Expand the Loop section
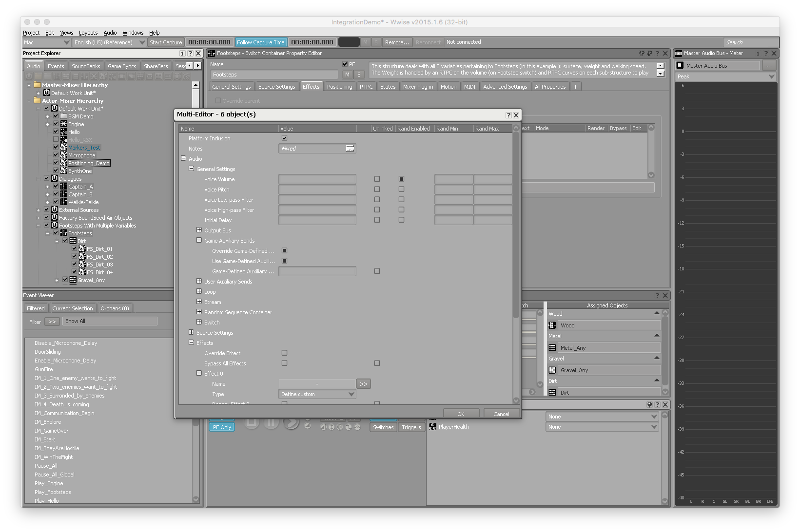This screenshot has width=800, height=532. (x=199, y=291)
